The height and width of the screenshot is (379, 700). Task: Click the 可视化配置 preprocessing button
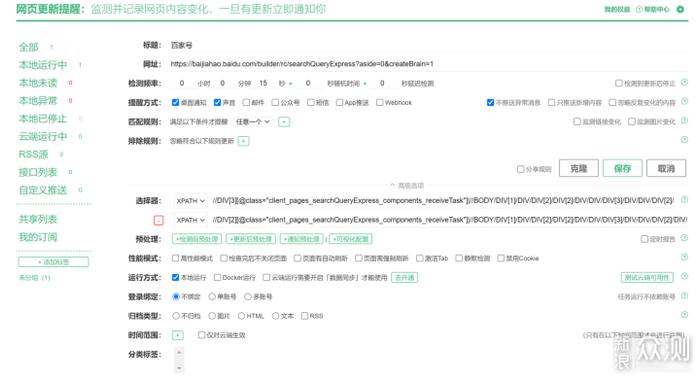[351, 239]
